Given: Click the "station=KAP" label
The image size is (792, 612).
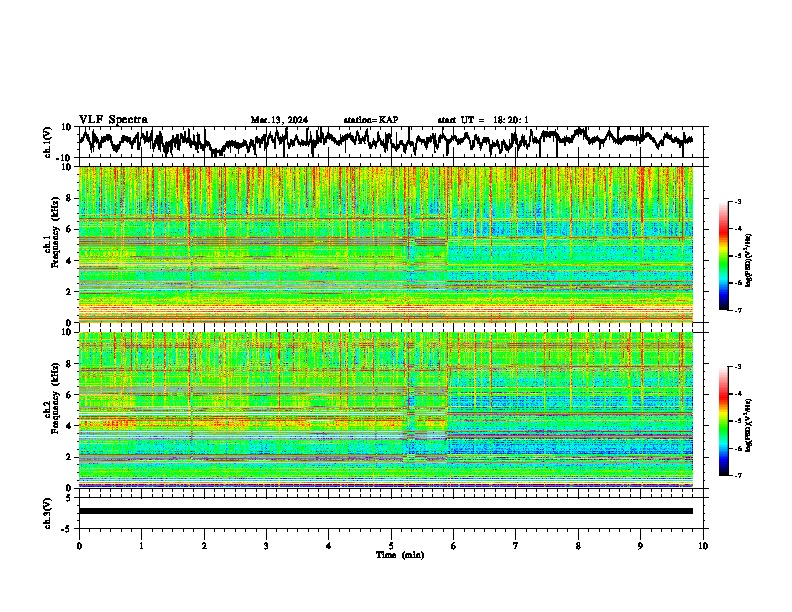Looking at the screenshot, I should 371,120.
